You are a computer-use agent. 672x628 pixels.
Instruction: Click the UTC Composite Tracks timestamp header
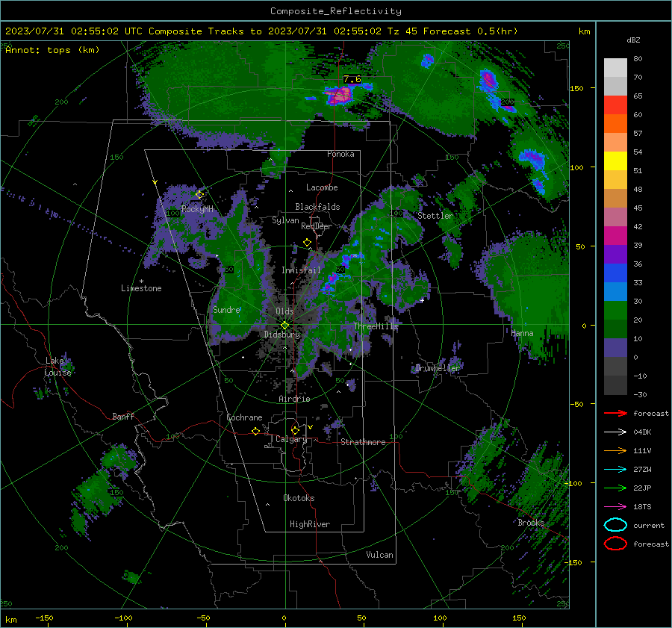(x=261, y=31)
